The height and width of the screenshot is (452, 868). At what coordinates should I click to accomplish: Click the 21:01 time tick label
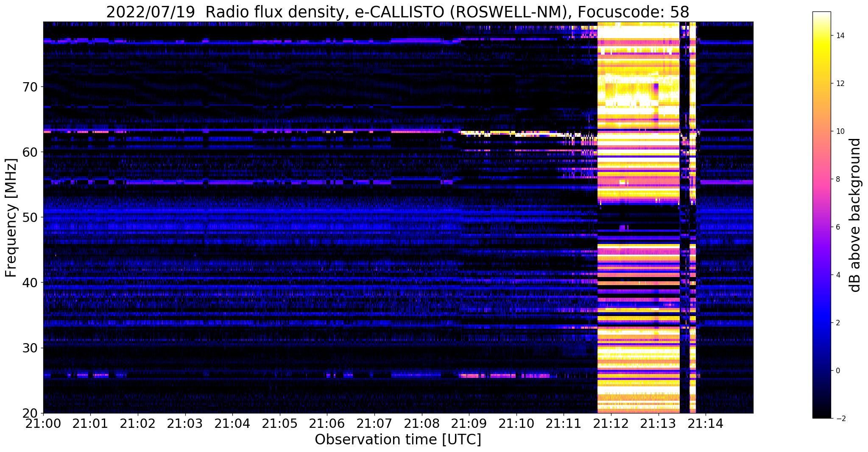90,423
